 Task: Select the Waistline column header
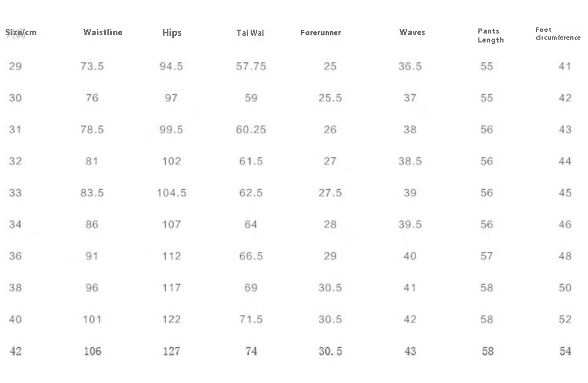coord(103,32)
